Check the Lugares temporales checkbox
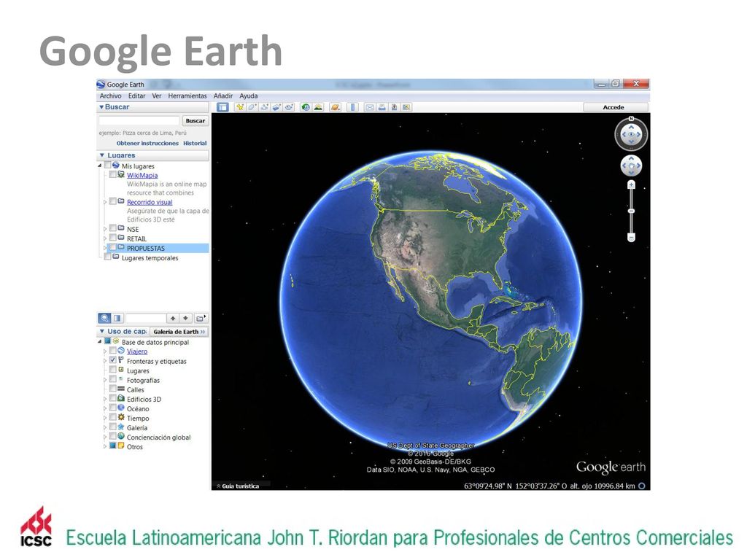The height and width of the screenshot is (560, 747). click(108, 257)
